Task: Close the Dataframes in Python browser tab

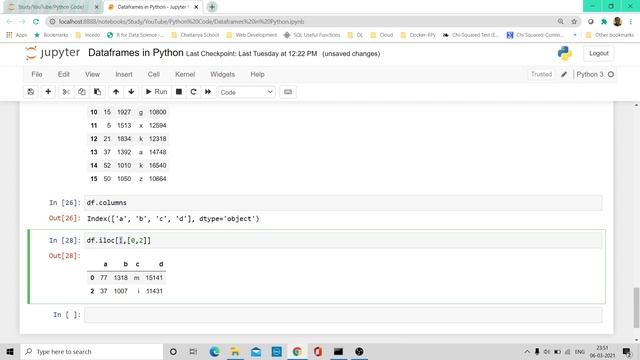Action: (x=196, y=7)
